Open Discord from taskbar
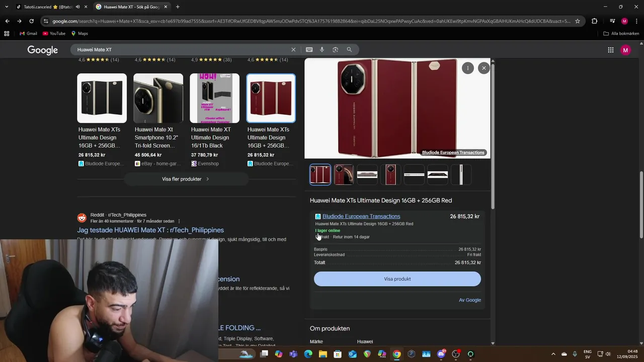The height and width of the screenshot is (362, 644). click(x=441, y=354)
